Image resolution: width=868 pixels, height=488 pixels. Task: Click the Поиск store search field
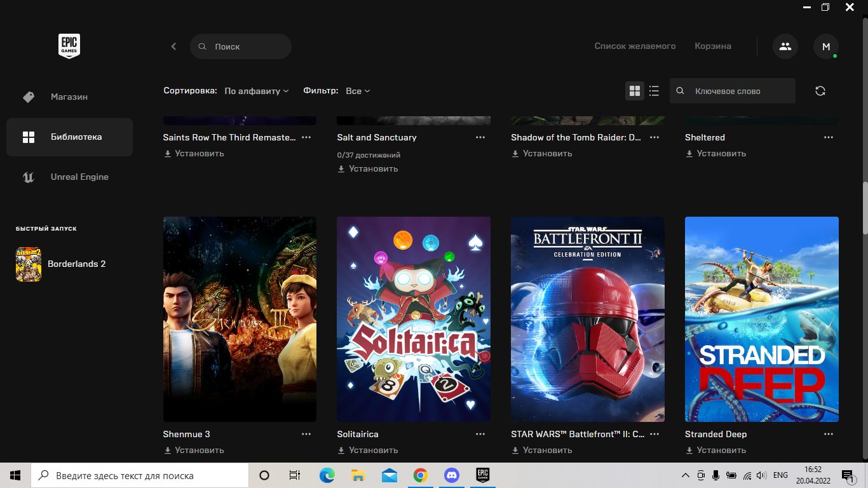[241, 46]
